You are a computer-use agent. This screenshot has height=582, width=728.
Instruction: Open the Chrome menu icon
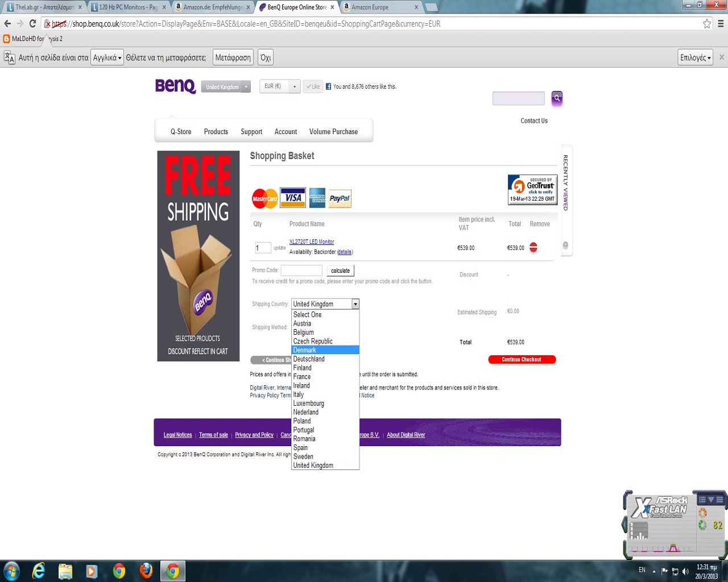click(x=721, y=24)
